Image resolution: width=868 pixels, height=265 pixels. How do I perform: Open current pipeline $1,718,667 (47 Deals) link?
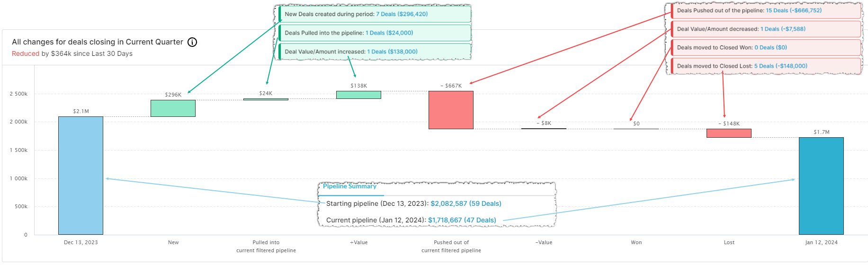(x=462, y=220)
